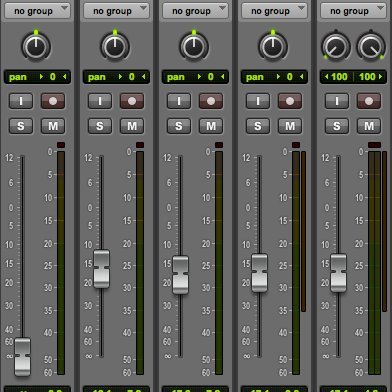Select the fourth channel's pan value display
392x392 pixels.
tap(274, 77)
